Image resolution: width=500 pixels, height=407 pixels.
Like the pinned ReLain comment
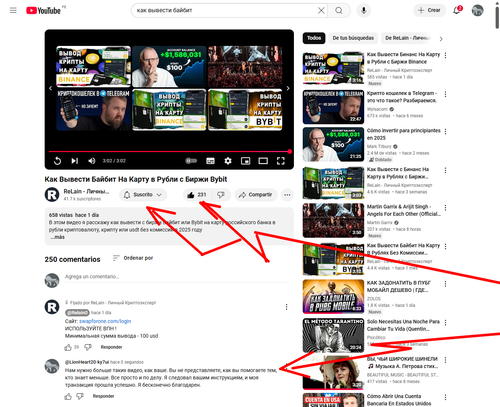point(68,347)
